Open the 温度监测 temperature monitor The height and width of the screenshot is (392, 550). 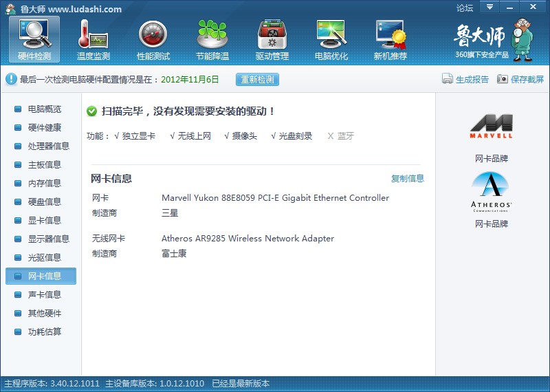pyautogui.click(x=93, y=39)
